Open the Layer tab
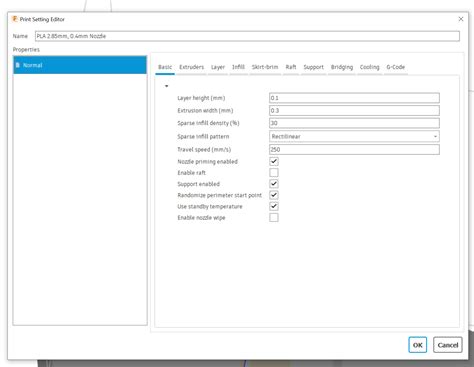This screenshot has width=474, height=367. [x=218, y=67]
